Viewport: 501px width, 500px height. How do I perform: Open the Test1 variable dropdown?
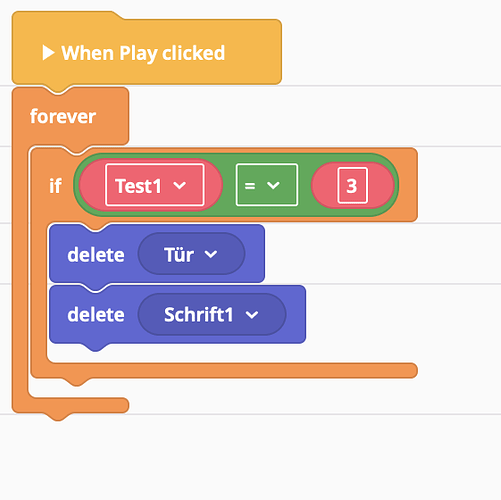155,185
